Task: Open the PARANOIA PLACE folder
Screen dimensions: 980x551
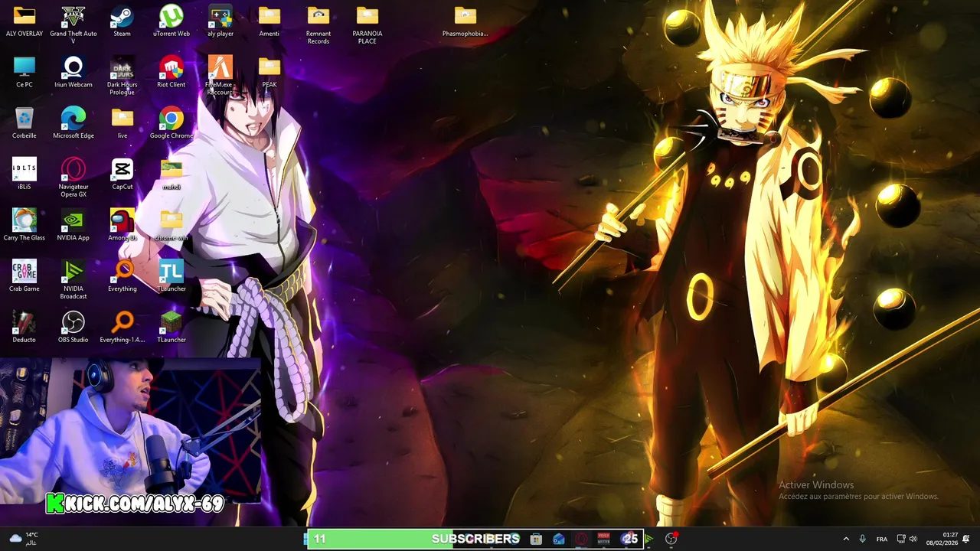Action: [367, 25]
